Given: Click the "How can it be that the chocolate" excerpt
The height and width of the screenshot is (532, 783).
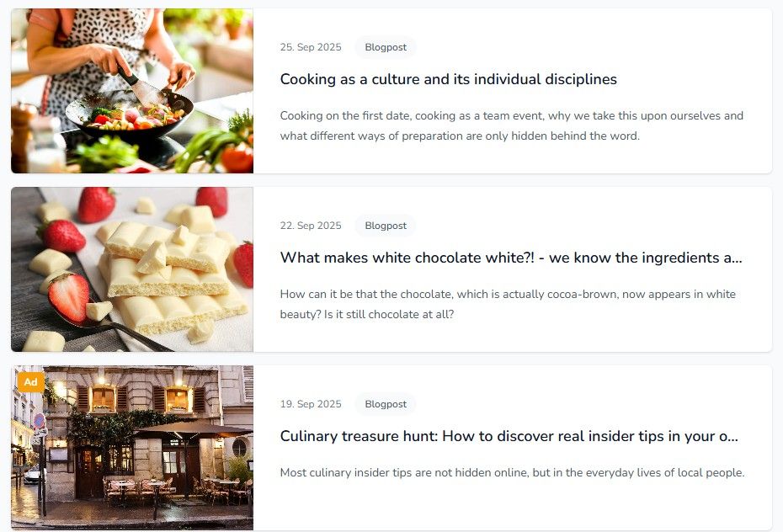Looking at the screenshot, I should pos(508,304).
